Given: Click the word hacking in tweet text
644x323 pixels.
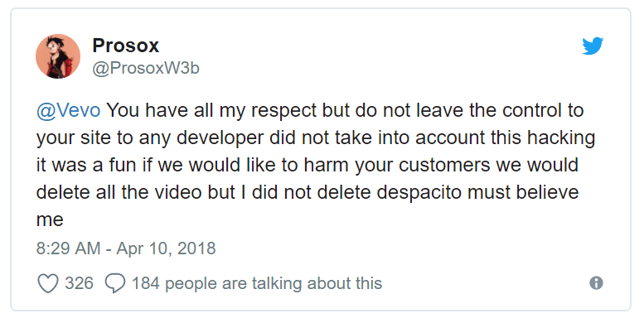Looking at the screenshot, I should pyautogui.click(x=561, y=138).
